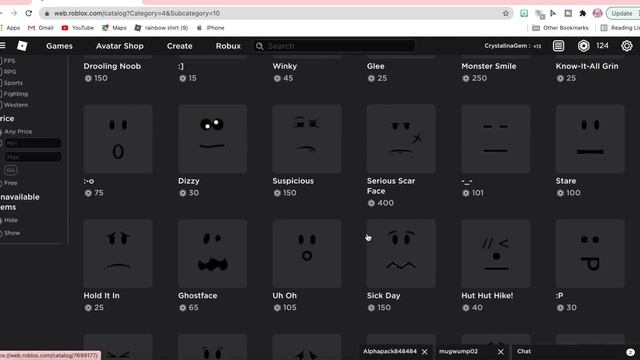Image resolution: width=640 pixels, height=360 pixels.
Task: Open the hamburger navigation menu
Action: point(2,45)
